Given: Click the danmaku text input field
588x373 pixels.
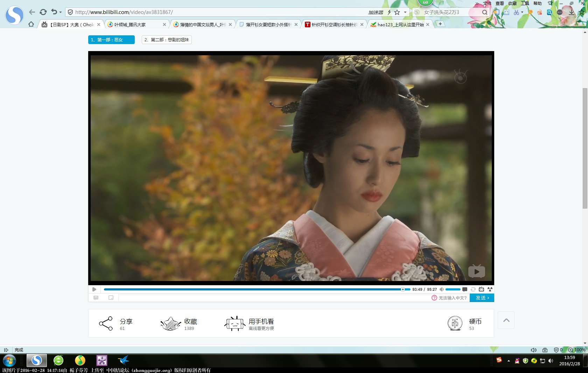Looking at the screenshot, I should click(x=275, y=298).
